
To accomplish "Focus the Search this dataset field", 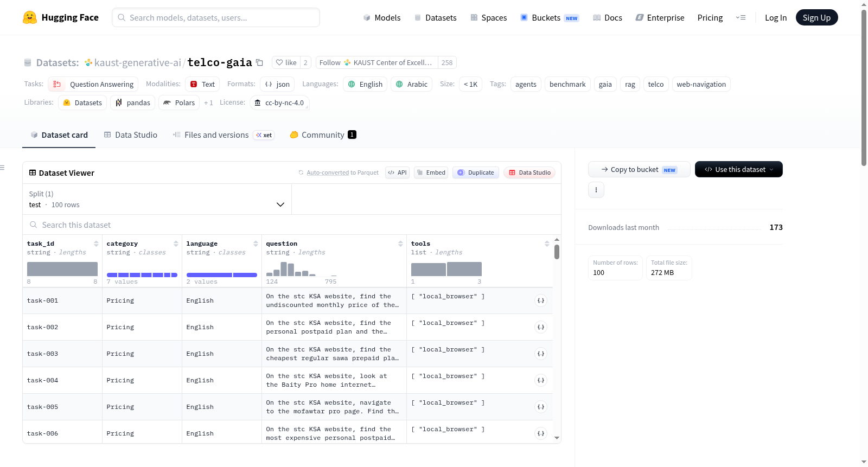I will [x=292, y=225].
